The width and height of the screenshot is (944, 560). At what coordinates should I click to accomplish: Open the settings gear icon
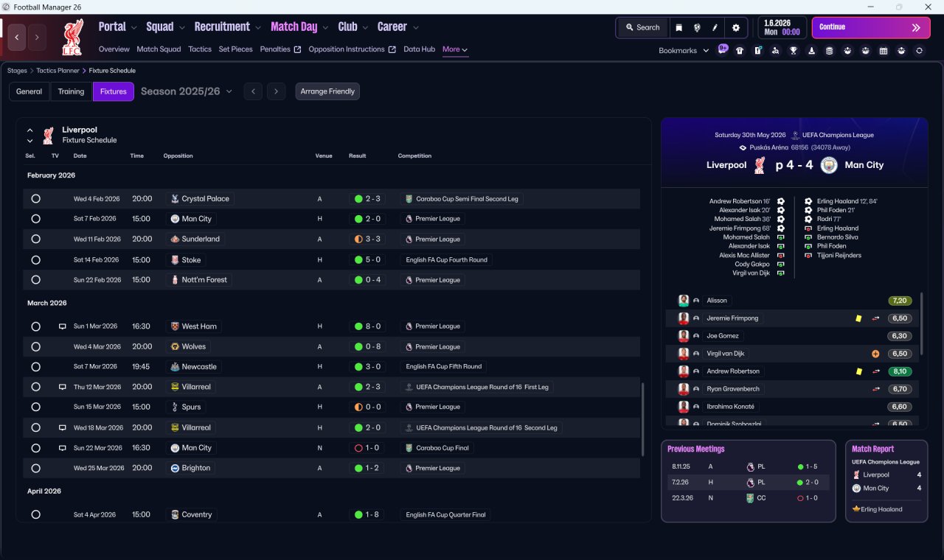pyautogui.click(x=735, y=27)
